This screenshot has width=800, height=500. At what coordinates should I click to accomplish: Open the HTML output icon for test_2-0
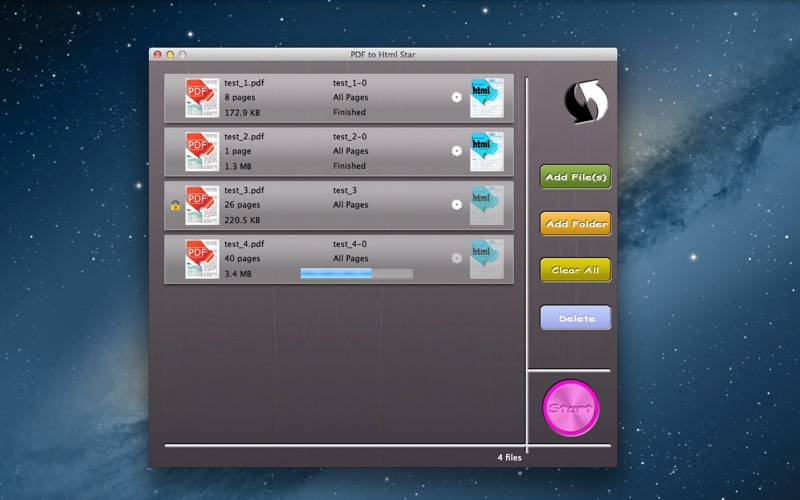(487, 151)
